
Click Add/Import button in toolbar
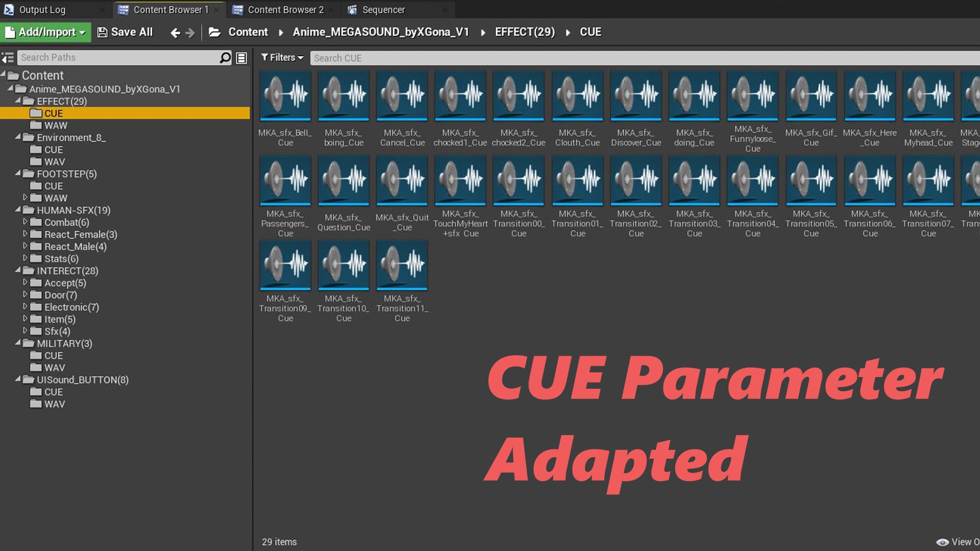[x=45, y=32]
